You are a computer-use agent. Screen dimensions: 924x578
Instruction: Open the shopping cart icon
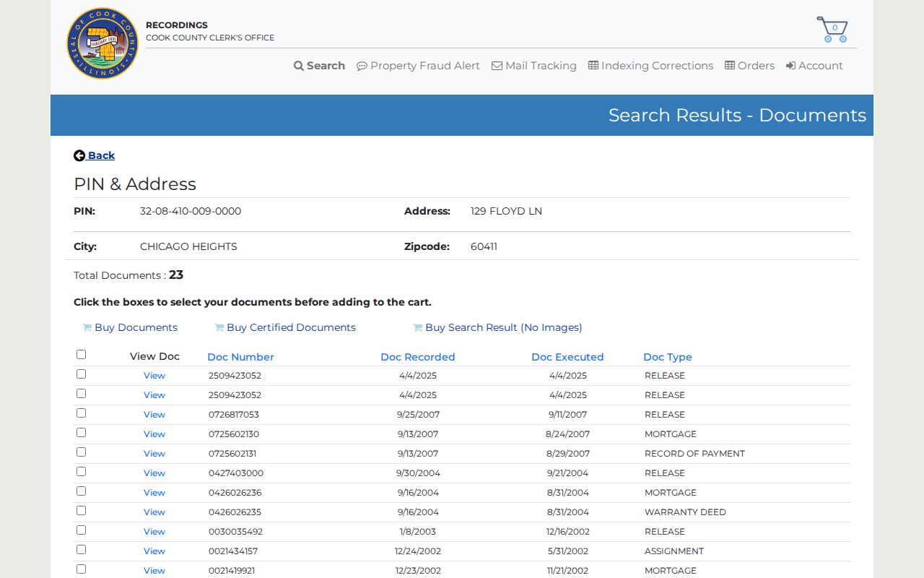click(x=832, y=30)
